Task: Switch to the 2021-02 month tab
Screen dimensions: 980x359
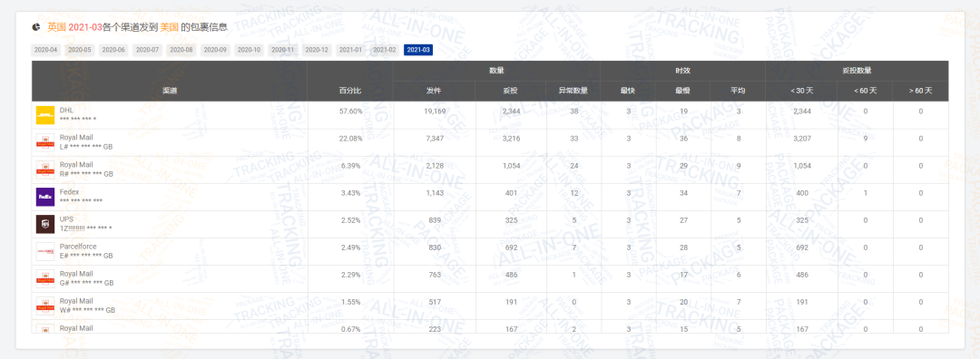Action: pyautogui.click(x=384, y=50)
